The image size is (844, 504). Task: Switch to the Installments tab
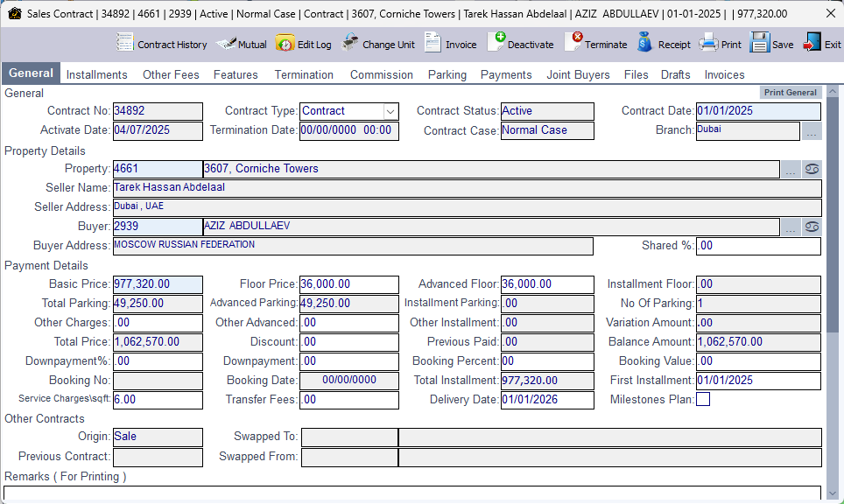(96, 74)
